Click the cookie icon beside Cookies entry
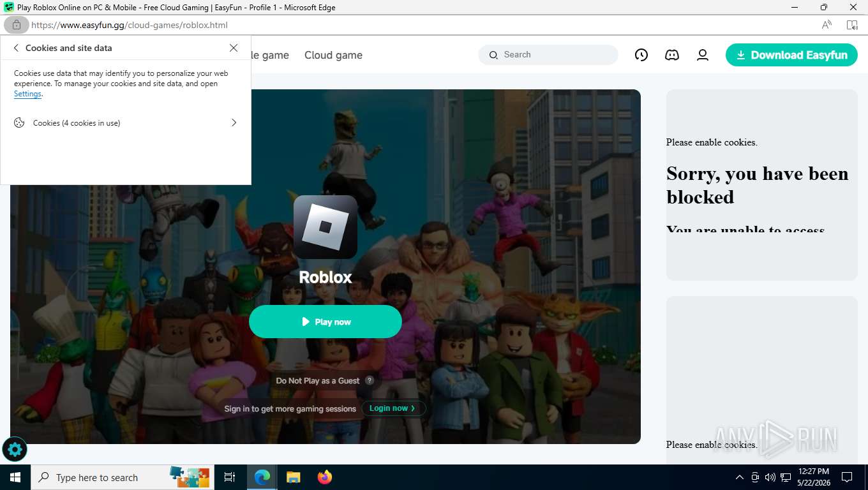The width and height of the screenshot is (868, 490). tap(19, 122)
